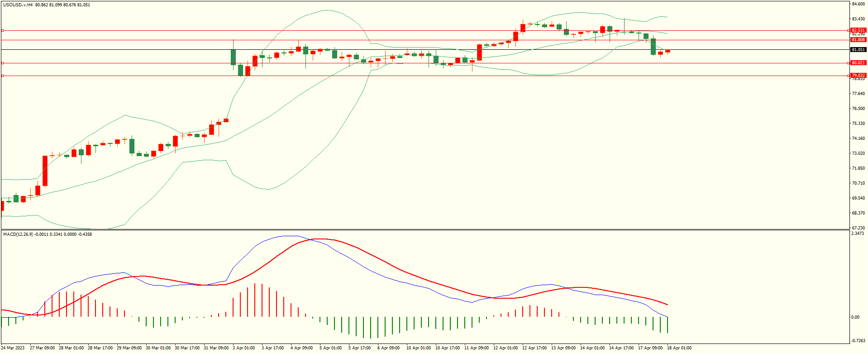Click the 13 Apr 09:00 time label
This screenshot has width=868, height=353.
tap(563, 348)
